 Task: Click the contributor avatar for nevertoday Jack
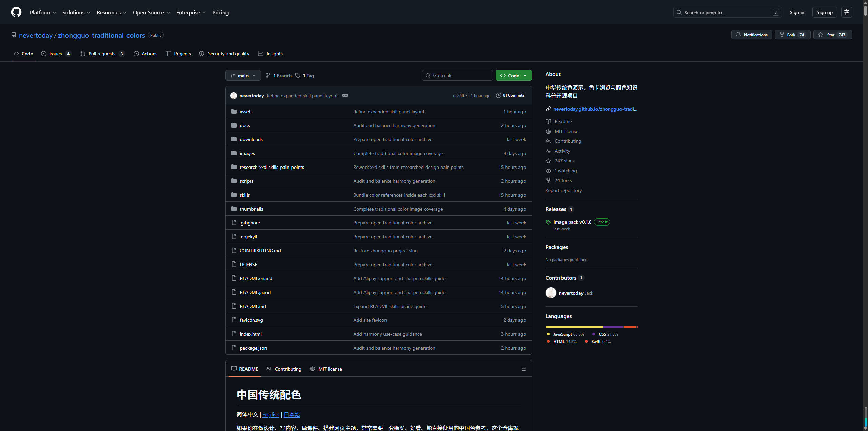tap(551, 293)
